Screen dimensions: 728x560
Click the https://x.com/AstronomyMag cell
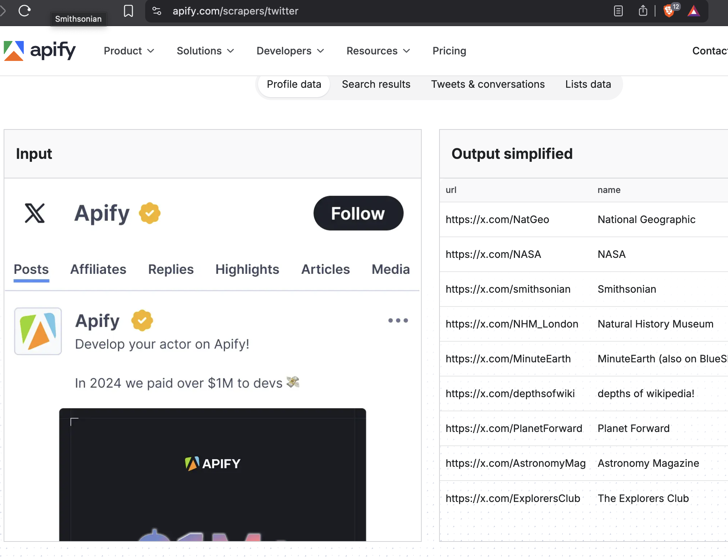pos(515,463)
